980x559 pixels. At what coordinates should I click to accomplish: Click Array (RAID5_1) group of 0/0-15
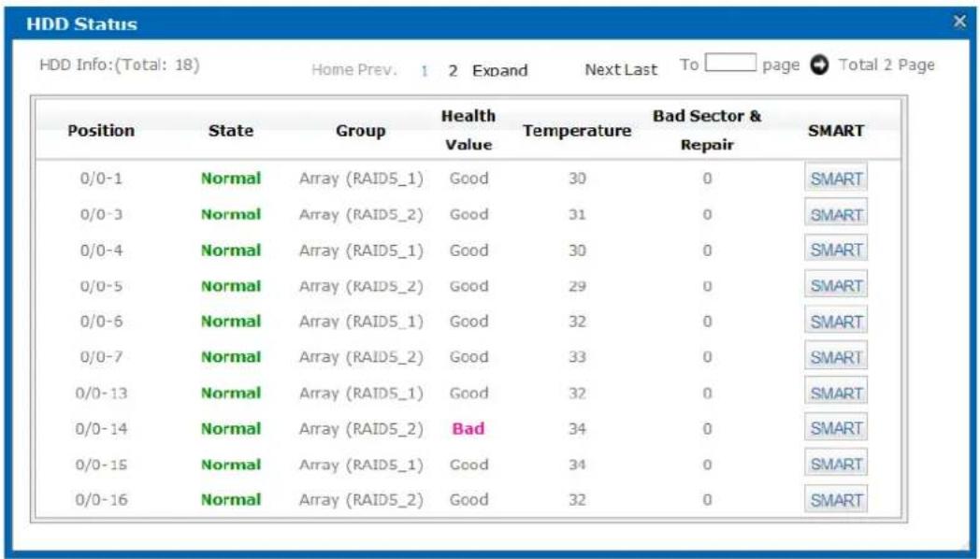(361, 464)
